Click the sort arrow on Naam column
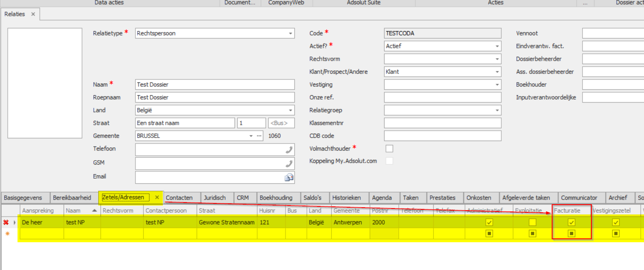The image size is (644, 270). coord(94,211)
